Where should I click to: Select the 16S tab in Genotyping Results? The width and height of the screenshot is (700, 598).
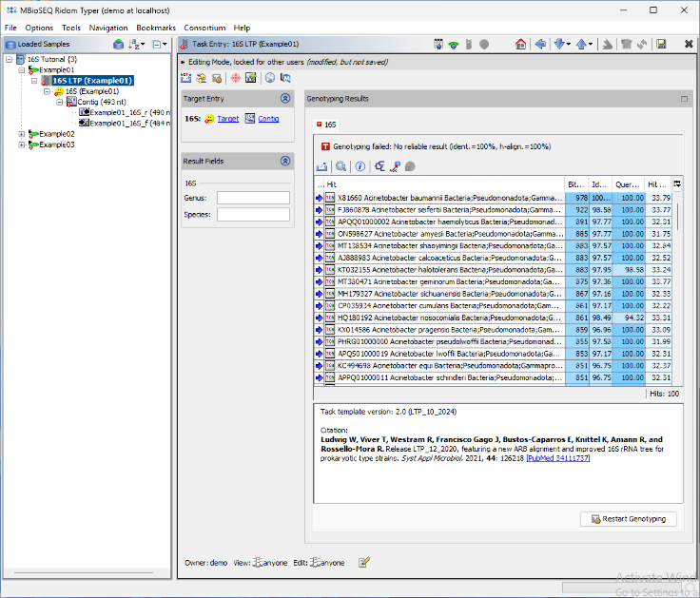[x=326, y=125]
